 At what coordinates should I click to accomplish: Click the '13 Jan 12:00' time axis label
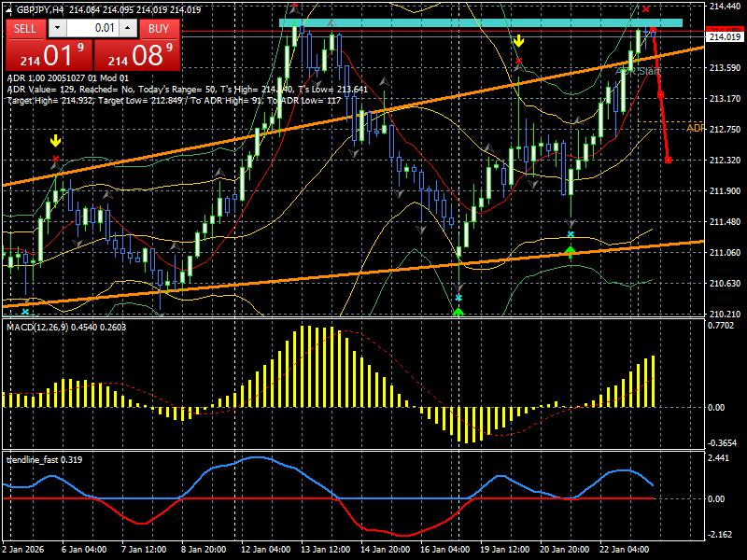click(325, 550)
